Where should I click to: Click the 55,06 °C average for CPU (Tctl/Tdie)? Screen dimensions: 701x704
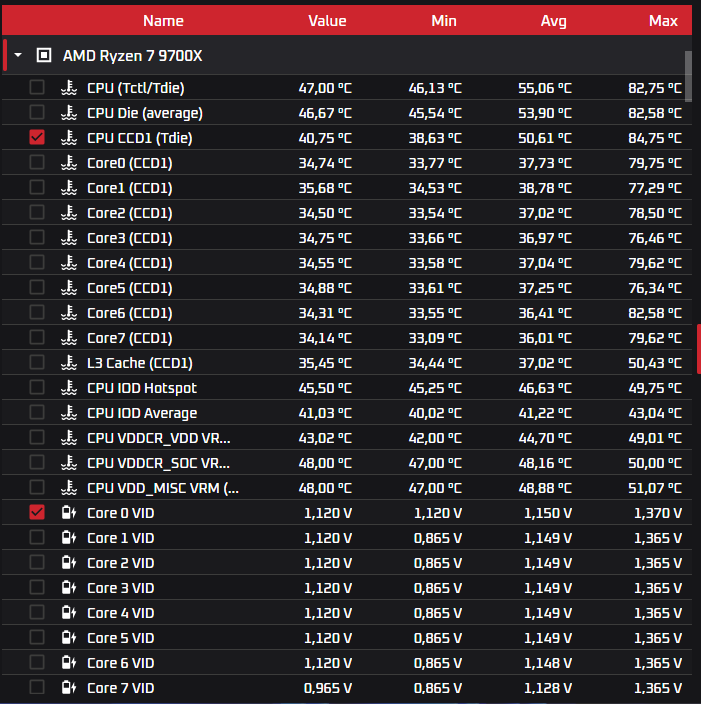[x=545, y=88]
